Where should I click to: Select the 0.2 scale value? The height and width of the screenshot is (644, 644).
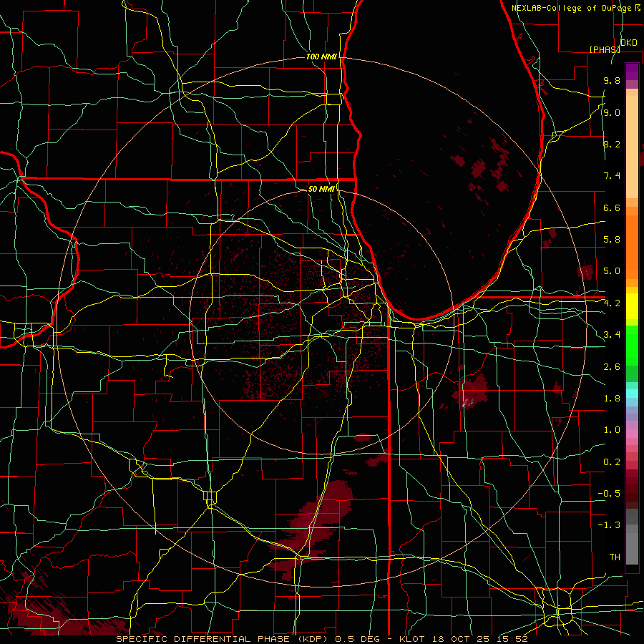[x=612, y=462]
